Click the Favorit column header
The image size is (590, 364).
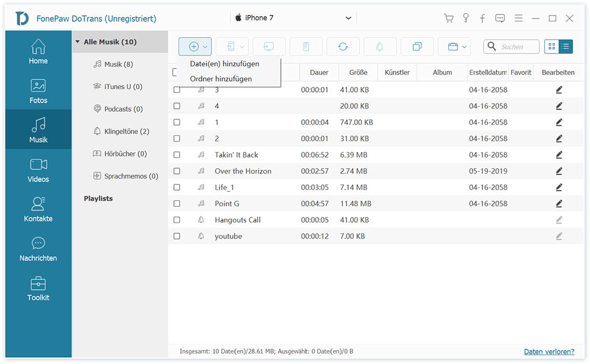tap(521, 72)
